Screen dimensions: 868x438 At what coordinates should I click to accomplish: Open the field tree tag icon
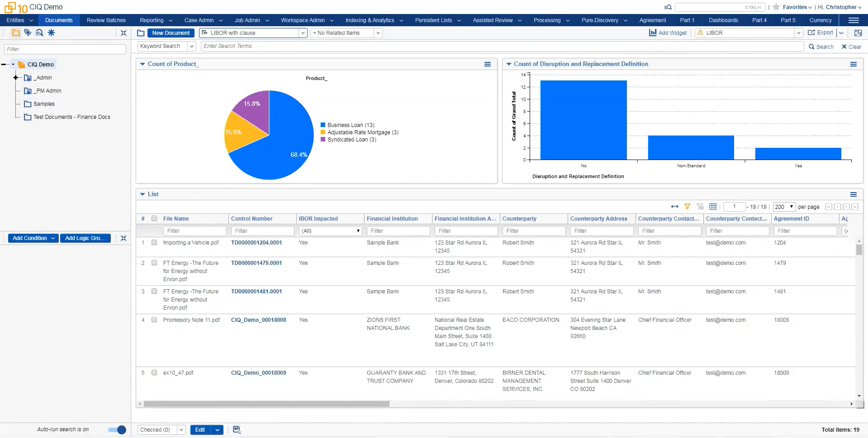coord(28,33)
